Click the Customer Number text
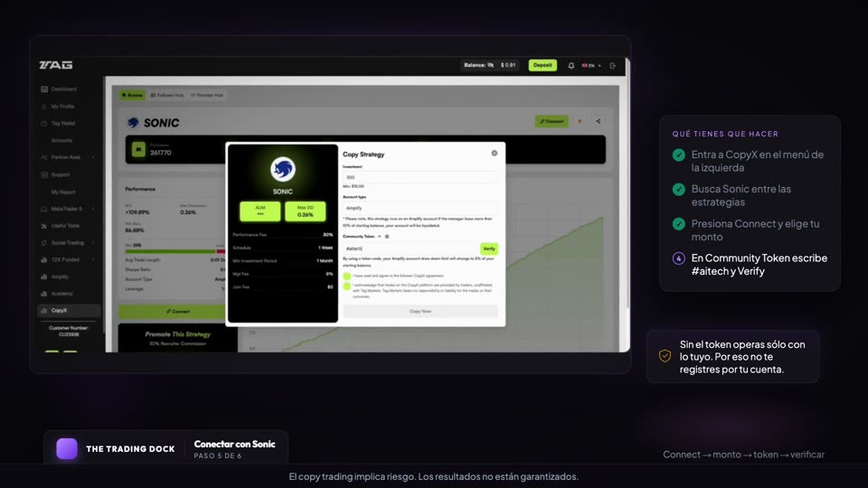868x488 pixels. [x=69, y=331]
